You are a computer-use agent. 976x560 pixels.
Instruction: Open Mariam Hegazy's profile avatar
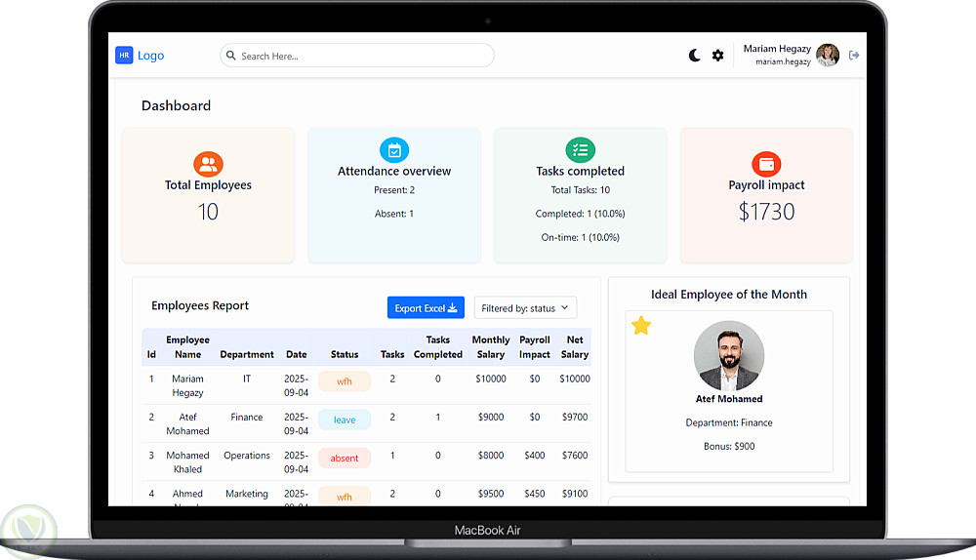tap(828, 56)
